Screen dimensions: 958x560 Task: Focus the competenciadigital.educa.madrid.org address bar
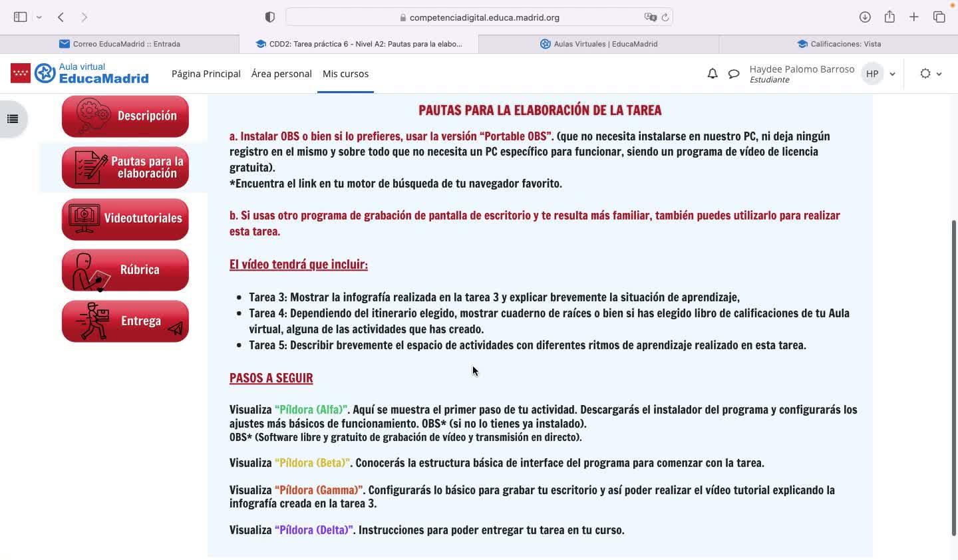[479, 17]
